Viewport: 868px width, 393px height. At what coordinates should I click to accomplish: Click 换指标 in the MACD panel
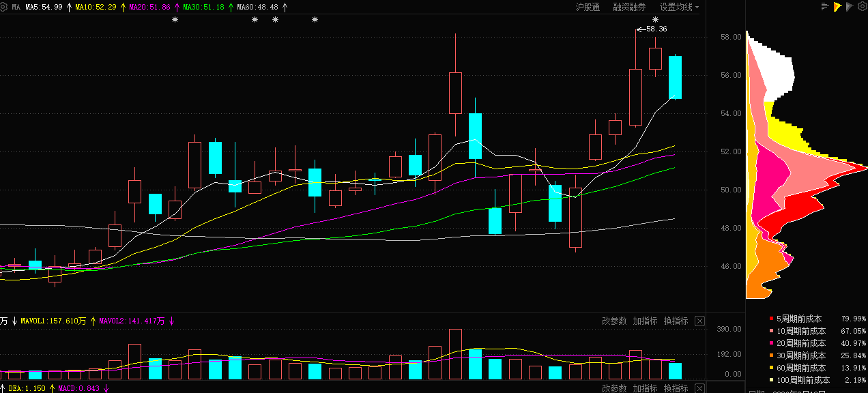tap(676, 388)
